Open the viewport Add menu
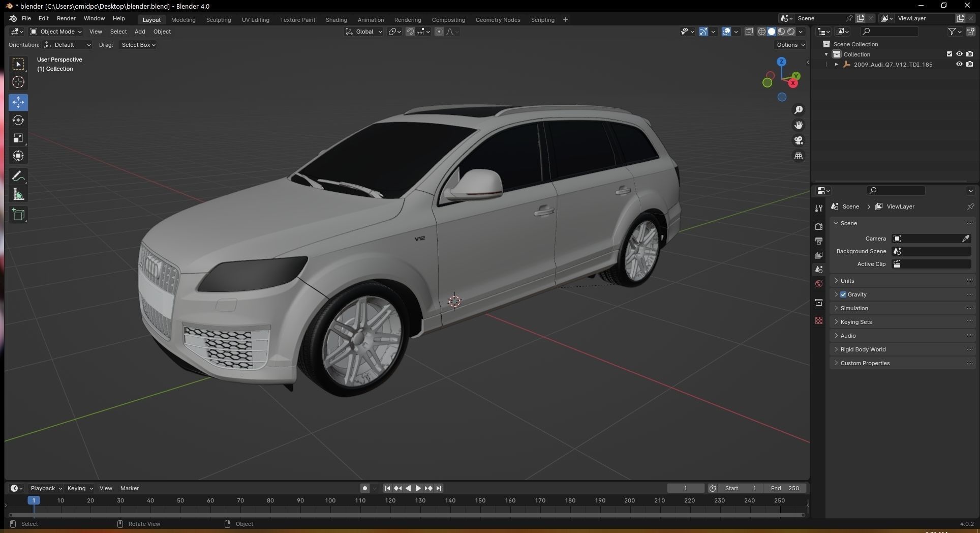This screenshot has height=533, width=980. pyautogui.click(x=140, y=32)
